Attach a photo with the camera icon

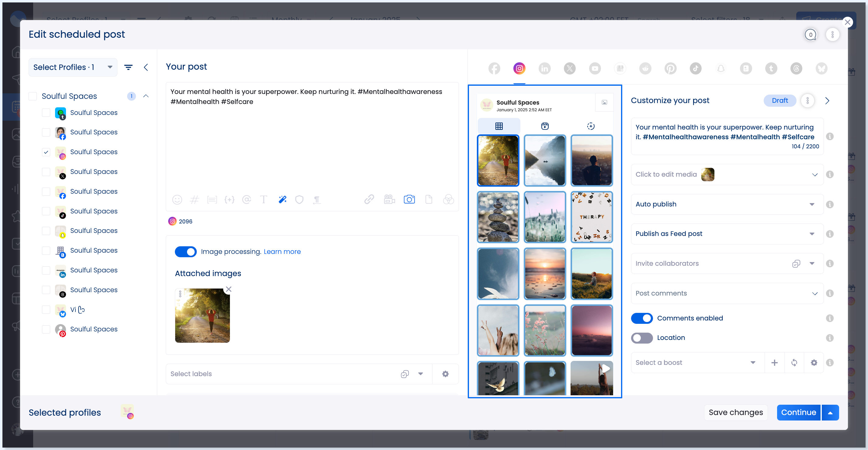tap(409, 200)
